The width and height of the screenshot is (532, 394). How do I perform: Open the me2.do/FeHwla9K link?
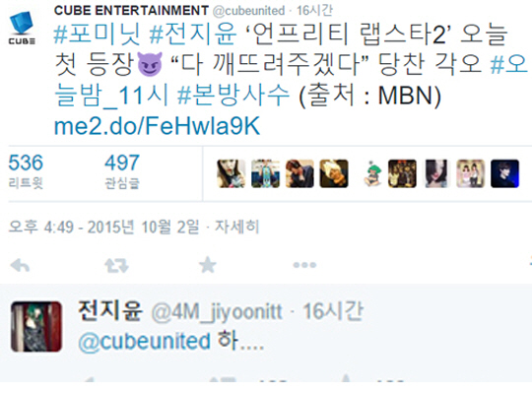coord(157,126)
